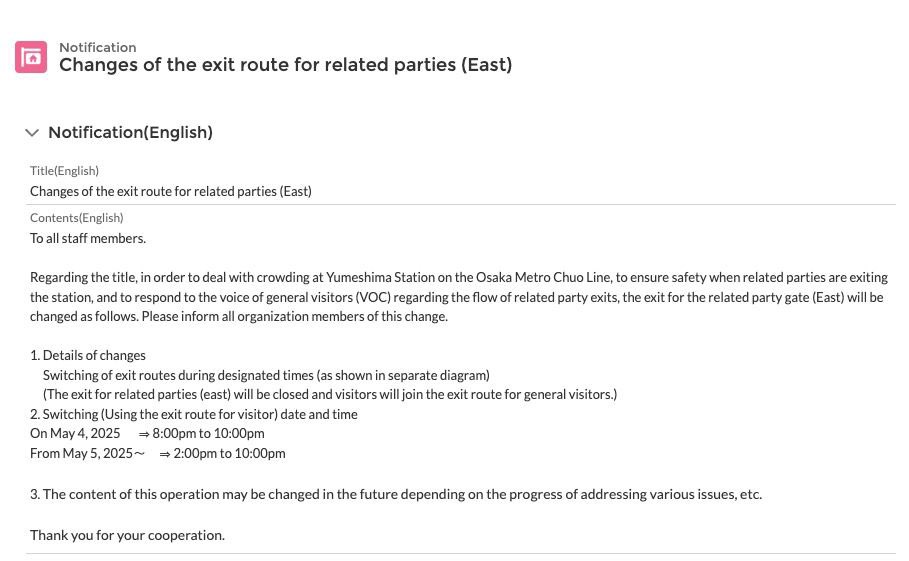Viewport: 909px width, 561px height.
Task: Click the Title(English) field label
Action: (x=64, y=171)
